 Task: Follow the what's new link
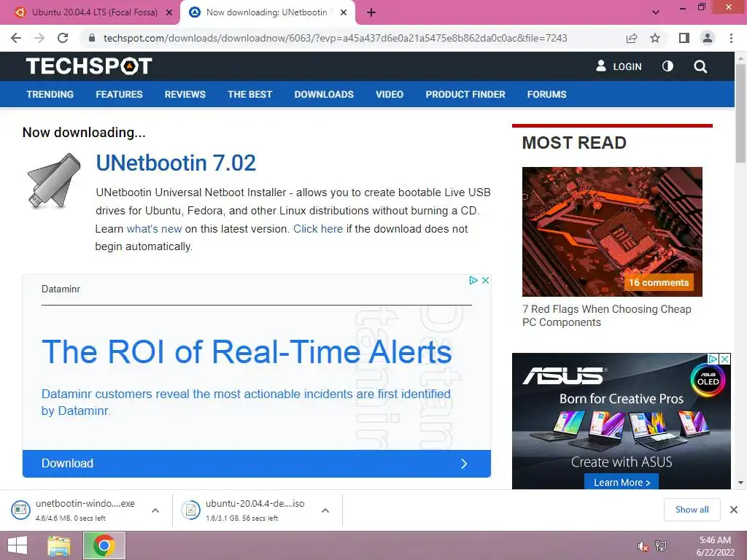point(155,228)
